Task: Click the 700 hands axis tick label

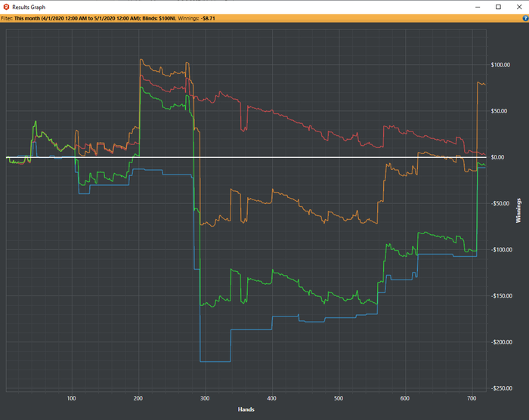Action: coord(472,398)
